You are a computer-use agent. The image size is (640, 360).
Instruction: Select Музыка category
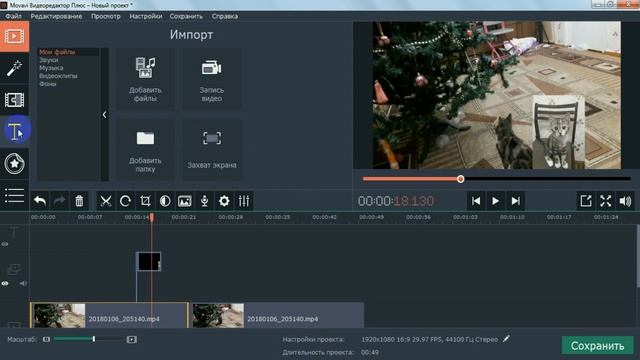[x=51, y=68]
